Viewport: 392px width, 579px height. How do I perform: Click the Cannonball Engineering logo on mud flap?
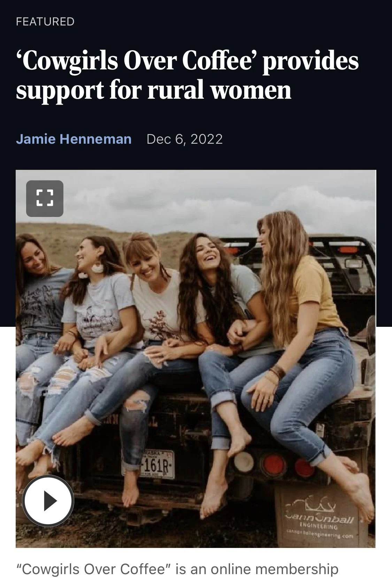(x=321, y=520)
